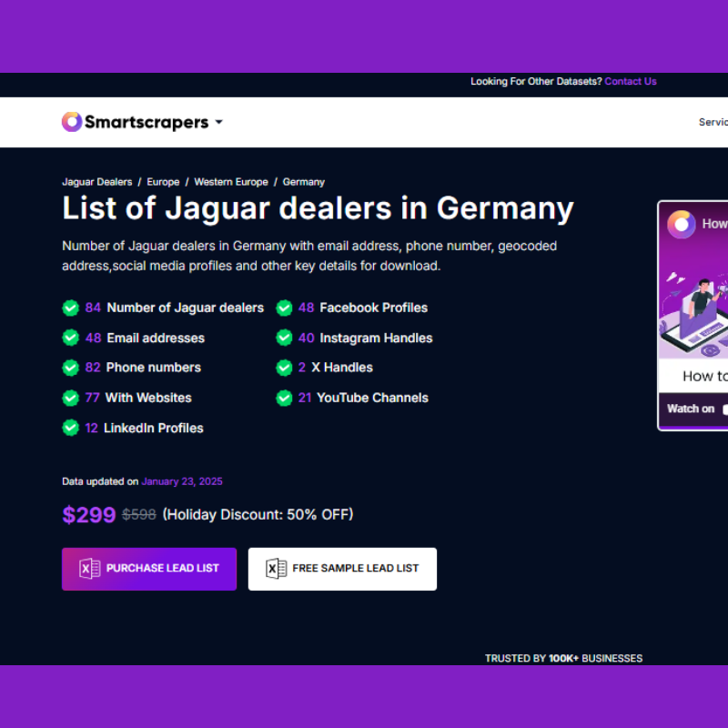Click Trusted by 100K+ Businesses text
This screenshot has width=728, height=728.
563,658
